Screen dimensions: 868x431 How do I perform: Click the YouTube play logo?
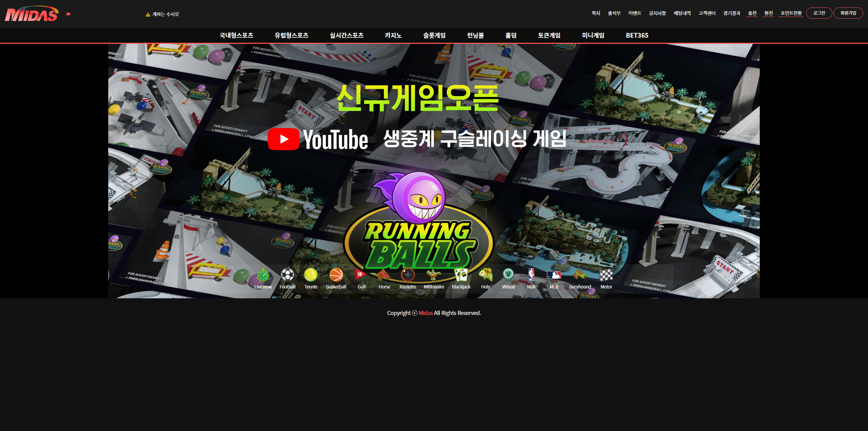[283, 139]
